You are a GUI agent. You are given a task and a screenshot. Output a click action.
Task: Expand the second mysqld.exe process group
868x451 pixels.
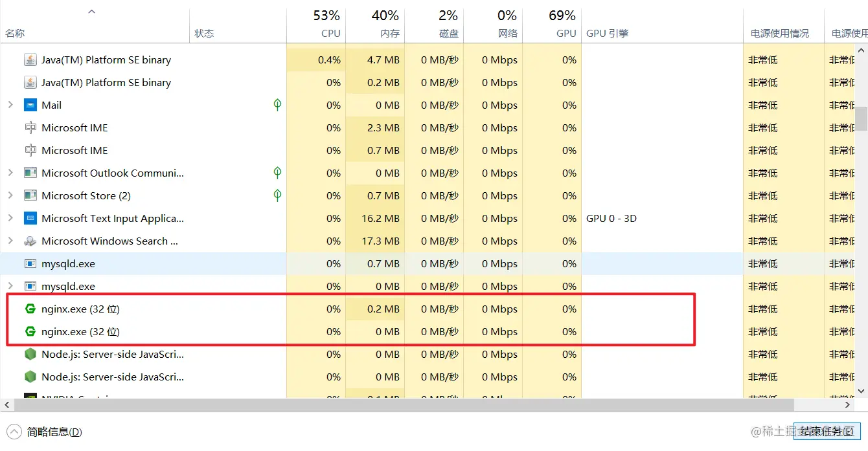[10, 286]
